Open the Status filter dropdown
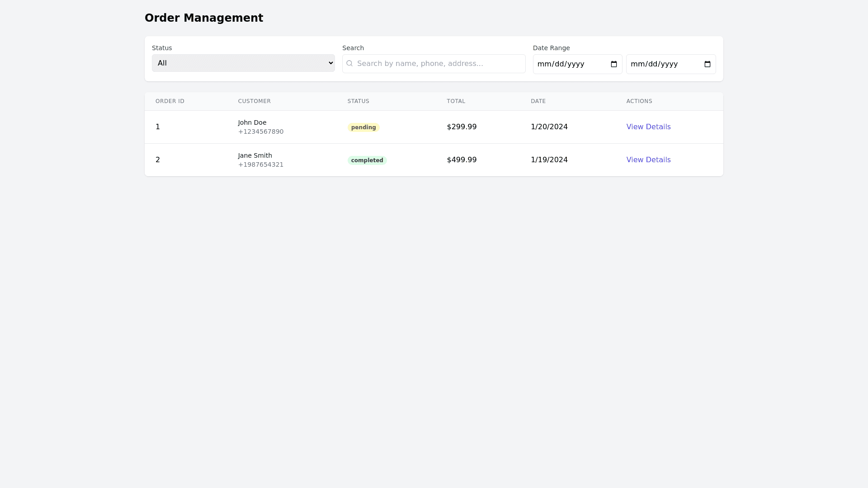 click(x=243, y=63)
